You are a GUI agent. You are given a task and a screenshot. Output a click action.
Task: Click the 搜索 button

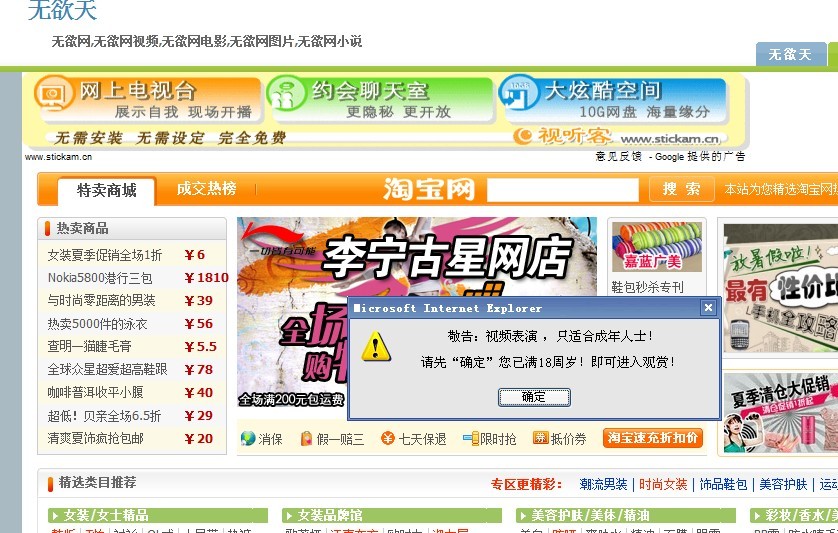pyautogui.click(x=681, y=189)
